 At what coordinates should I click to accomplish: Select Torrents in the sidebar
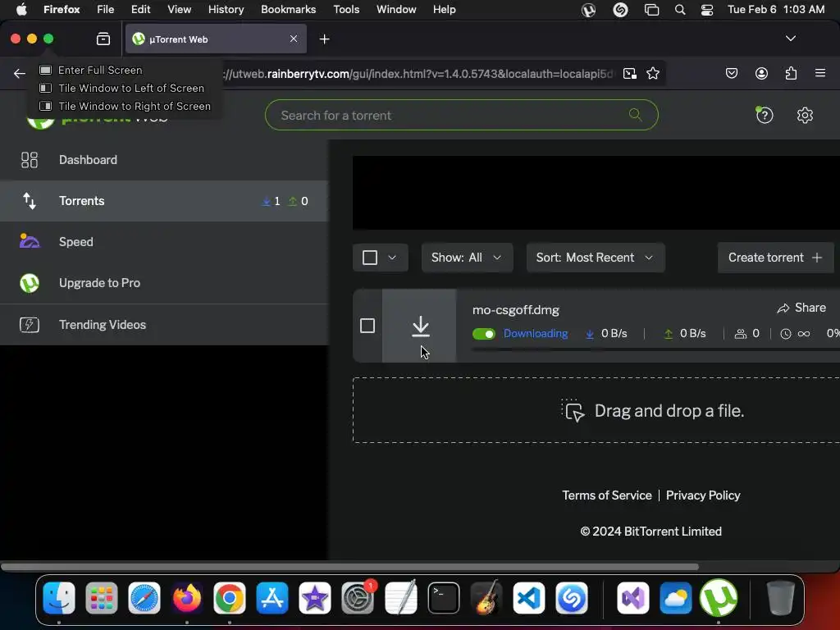tap(163, 201)
